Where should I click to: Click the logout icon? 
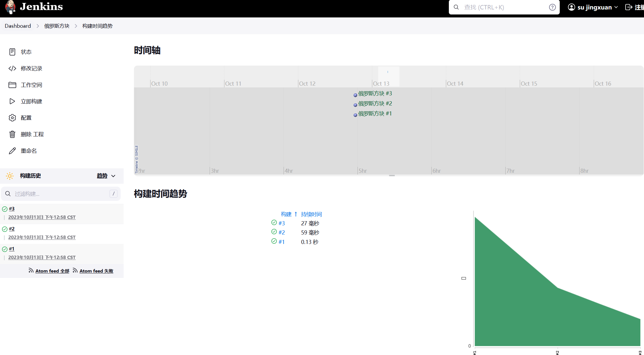629,7
